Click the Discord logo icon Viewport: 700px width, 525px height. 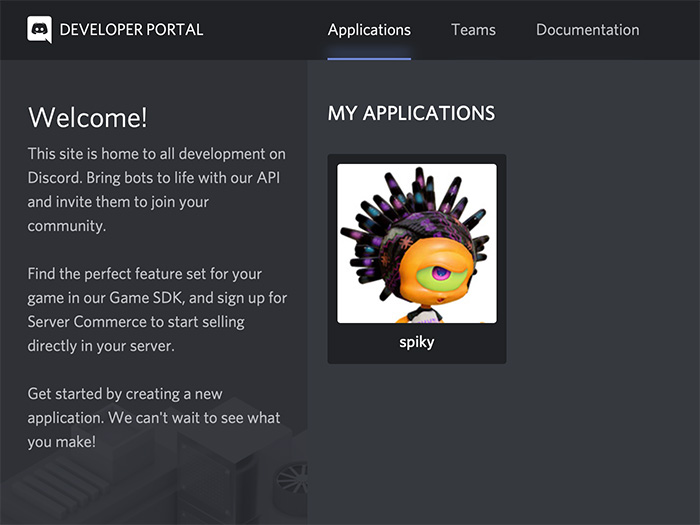pyautogui.click(x=39, y=29)
